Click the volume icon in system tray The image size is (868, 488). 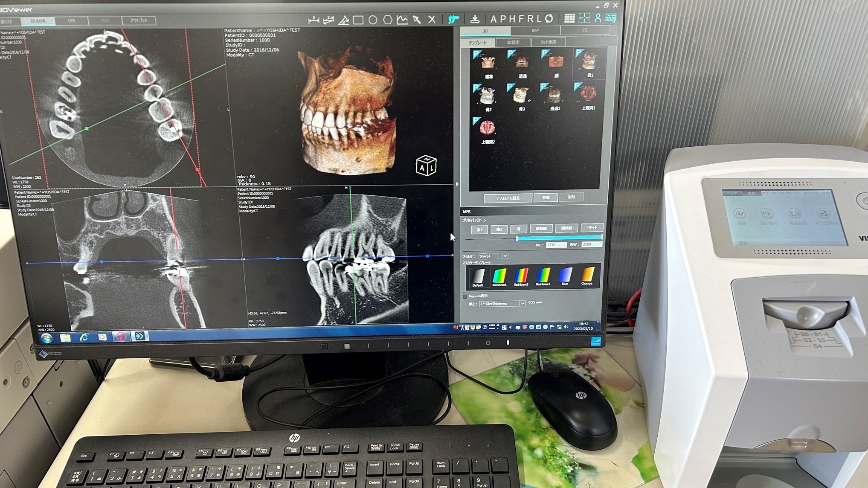point(566,327)
